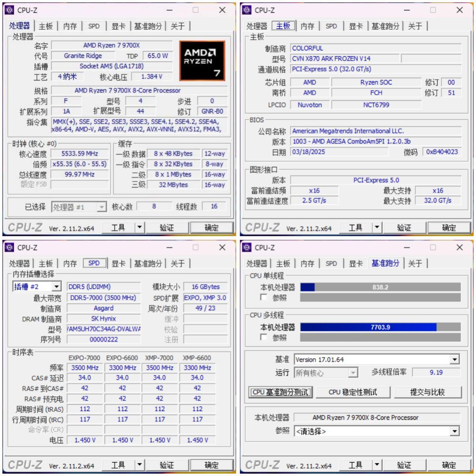Click CPU-Z app icon in benchmark window title bar

click(247, 247)
